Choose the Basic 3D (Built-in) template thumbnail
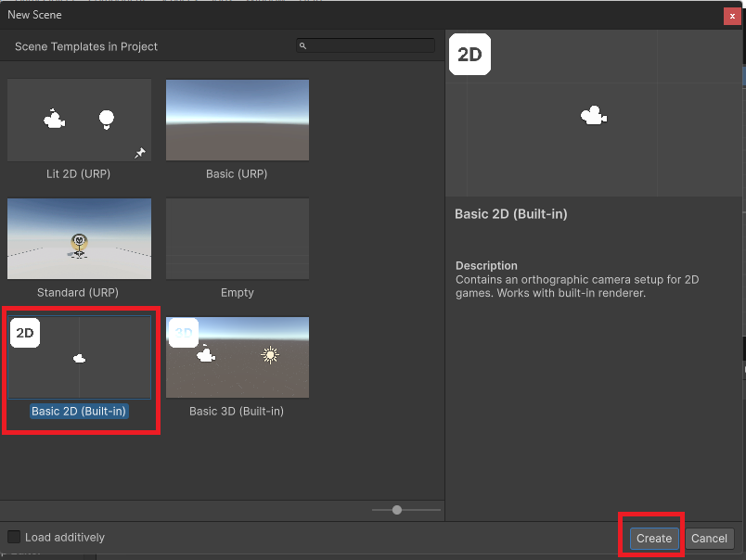The image size is (746, 560). (x=238, y=358)
